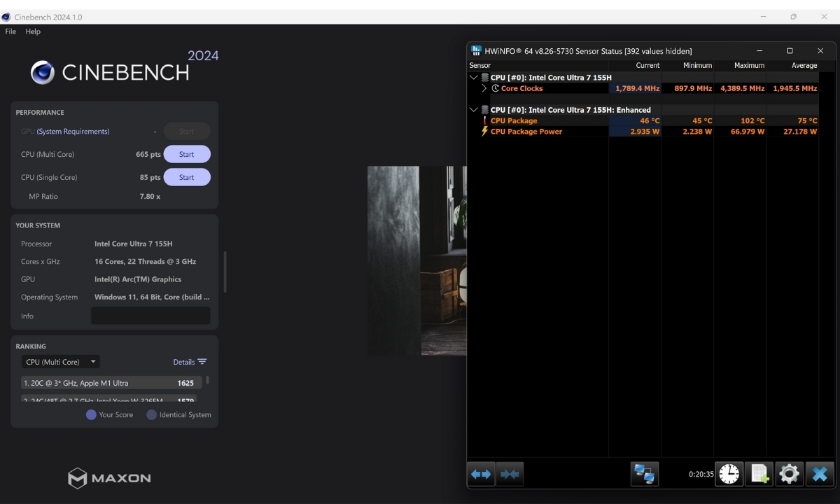Click the render preview image
The image size is (840, 504).
click(416, 260)
